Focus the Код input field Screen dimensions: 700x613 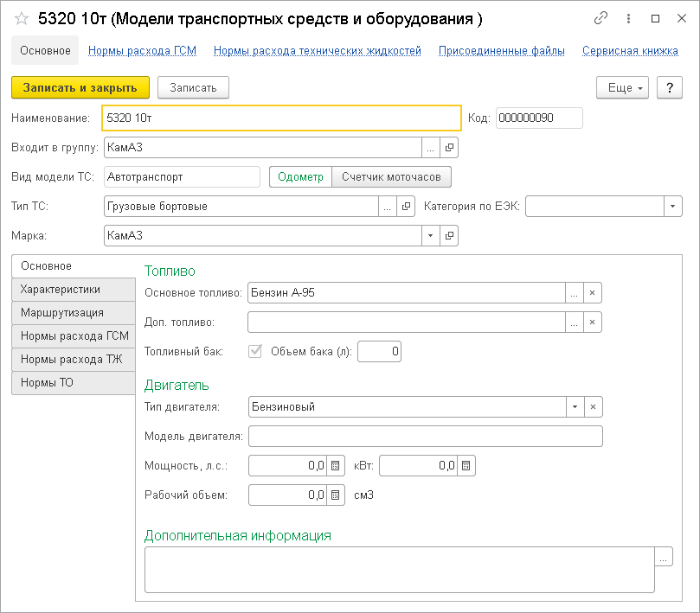click(539, 118)
